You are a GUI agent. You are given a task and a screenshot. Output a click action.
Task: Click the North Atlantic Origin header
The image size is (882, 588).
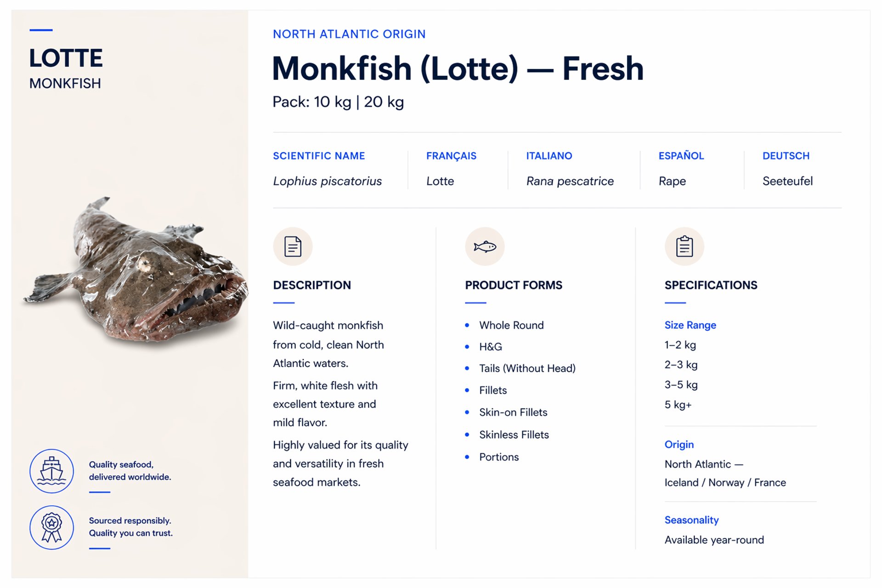[x=349, y=34]
